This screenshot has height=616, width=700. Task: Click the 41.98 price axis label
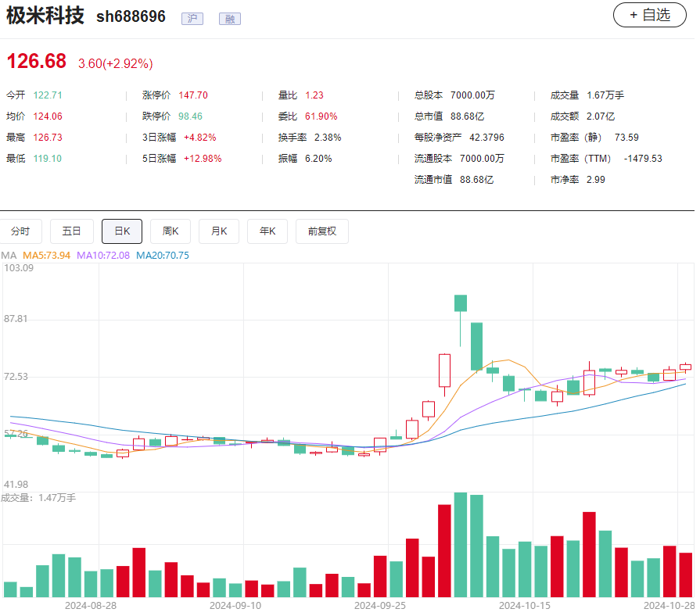(x=16, y=485)
